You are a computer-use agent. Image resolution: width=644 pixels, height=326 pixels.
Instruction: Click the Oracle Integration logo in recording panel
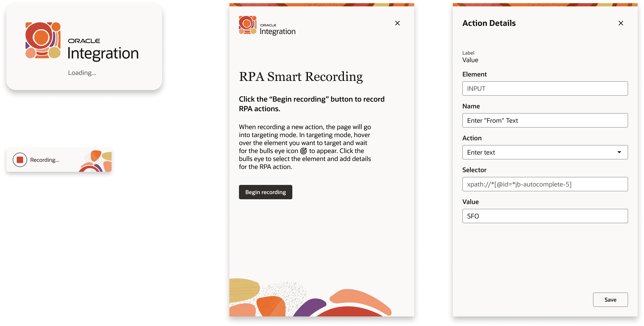pyautogui.click(x=267, y=25)
